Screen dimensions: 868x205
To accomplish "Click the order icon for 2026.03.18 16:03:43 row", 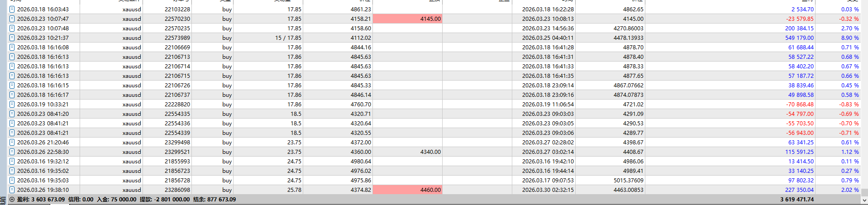I will pyautogui.click(x=12, y=9).
